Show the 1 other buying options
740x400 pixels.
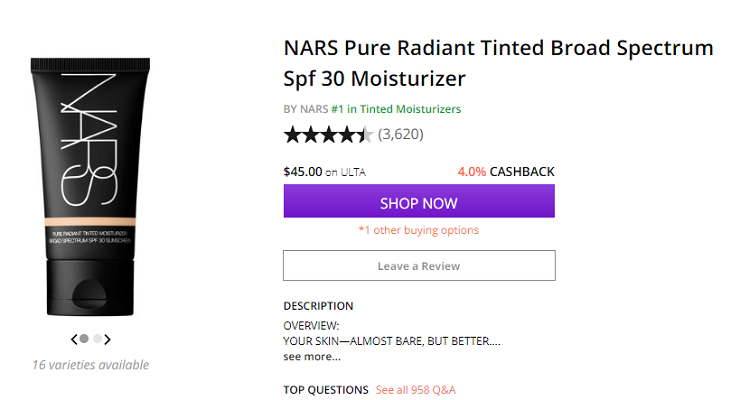419,230
